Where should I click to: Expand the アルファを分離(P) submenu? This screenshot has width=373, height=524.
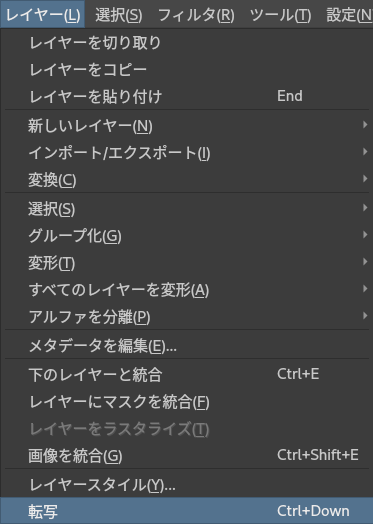(x=187, y=316)
